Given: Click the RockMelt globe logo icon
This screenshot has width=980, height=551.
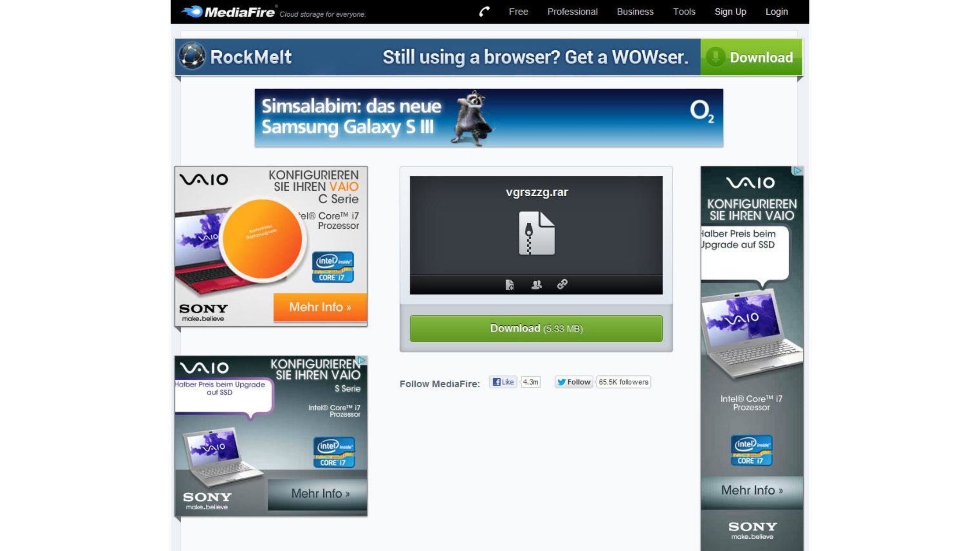Looking at the screenshot, I should click(192, 56).
